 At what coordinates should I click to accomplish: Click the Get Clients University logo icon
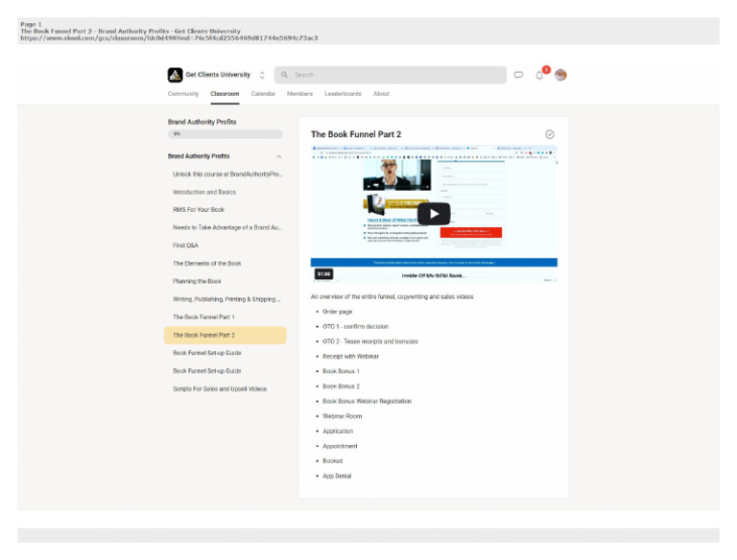coord(175,75)
